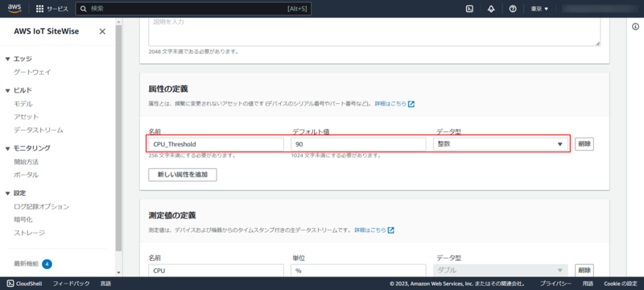Open 用語 in the footer

tap(588, 284)
